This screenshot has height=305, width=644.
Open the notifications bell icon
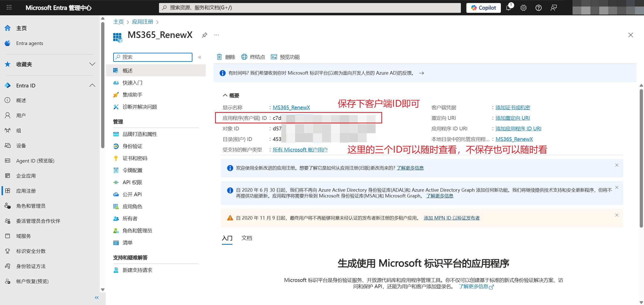tap(509, 8)
